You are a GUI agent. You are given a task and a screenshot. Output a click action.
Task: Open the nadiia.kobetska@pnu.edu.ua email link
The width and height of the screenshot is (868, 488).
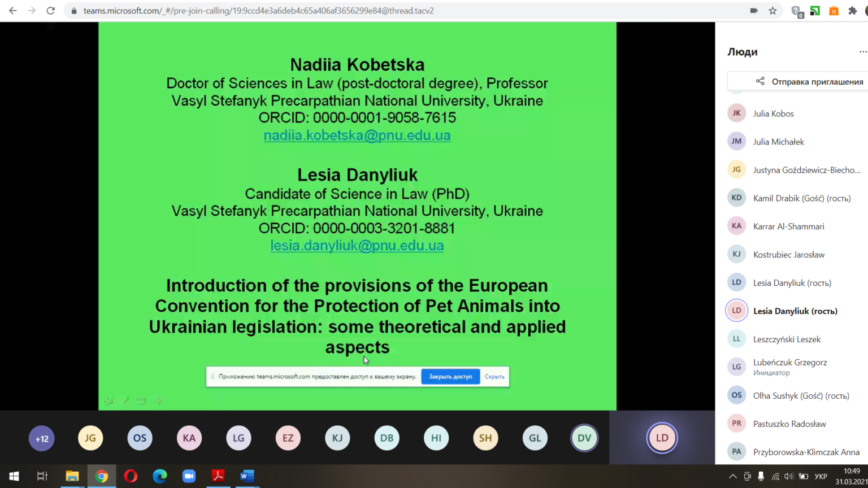357,136
